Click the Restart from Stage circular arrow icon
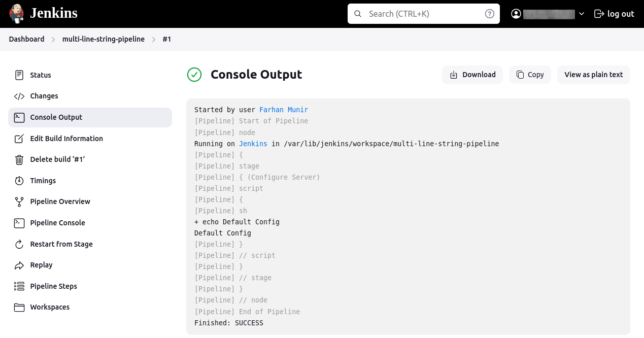 [x=19, y=244]
